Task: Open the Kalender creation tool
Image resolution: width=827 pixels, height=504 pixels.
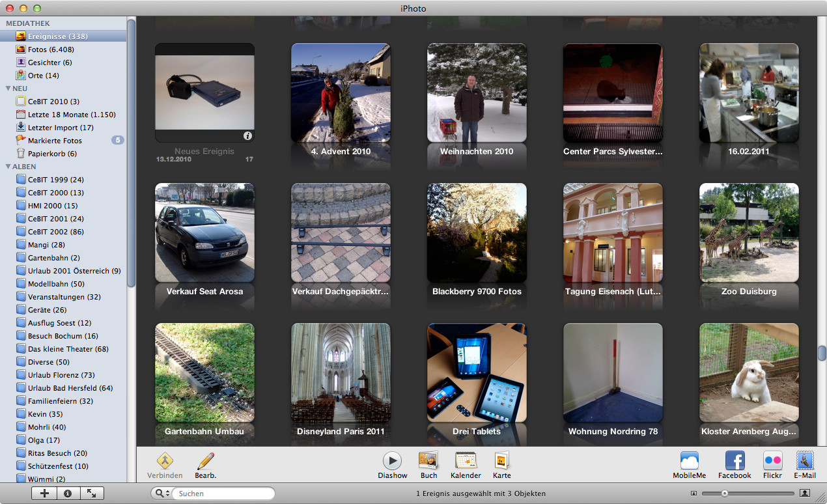Action: pyautogui.click(x=466, y=464)
